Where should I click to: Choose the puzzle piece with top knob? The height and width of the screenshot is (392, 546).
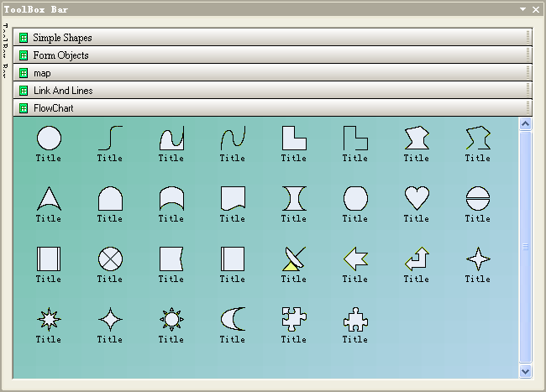[x=355, y=319]
